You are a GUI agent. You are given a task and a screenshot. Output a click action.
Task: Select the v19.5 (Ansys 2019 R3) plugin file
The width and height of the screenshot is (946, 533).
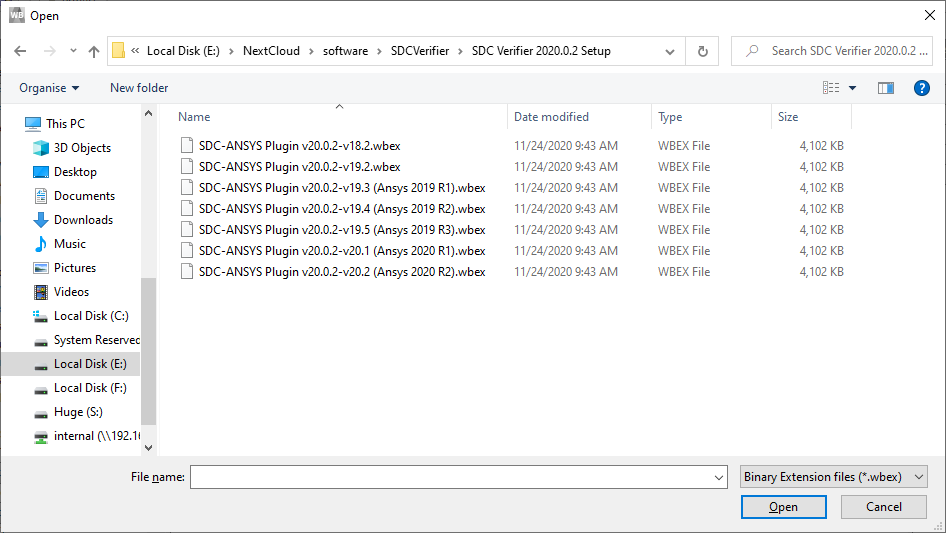point(342,230)
